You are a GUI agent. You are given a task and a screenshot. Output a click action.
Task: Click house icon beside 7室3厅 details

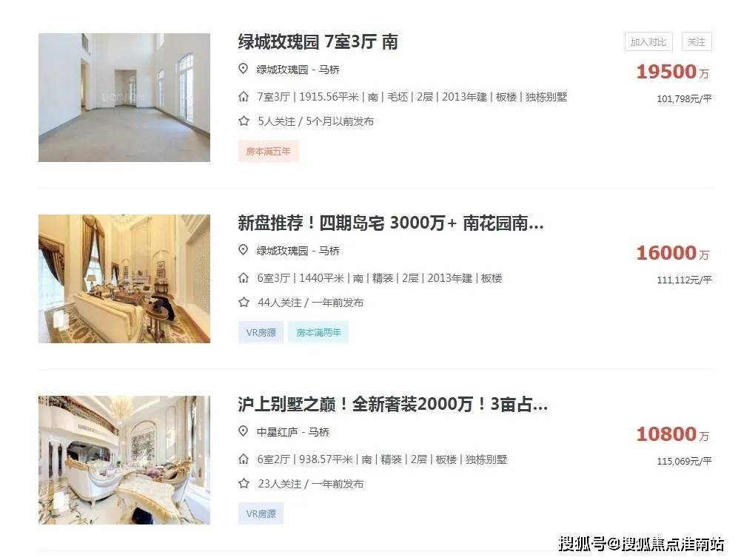coord(244,97)
